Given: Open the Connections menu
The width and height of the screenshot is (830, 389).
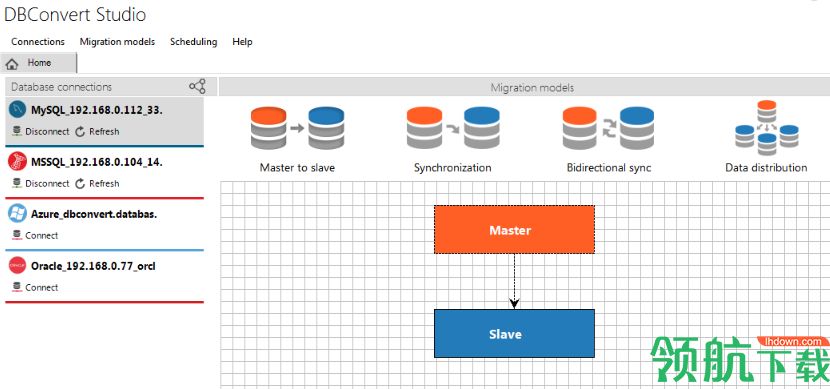Looking at the screenshot, I should (38, 42).
